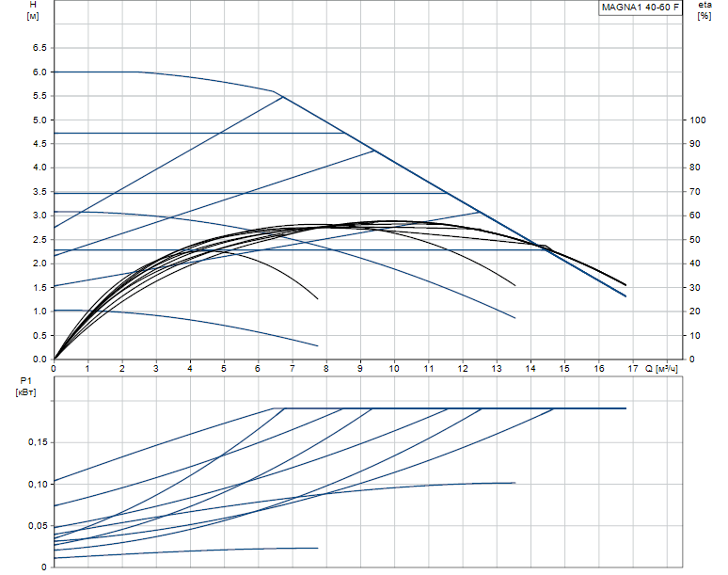Click the Q [м³/ч] flow axis title
728x575 pixels.
point(661,369)
